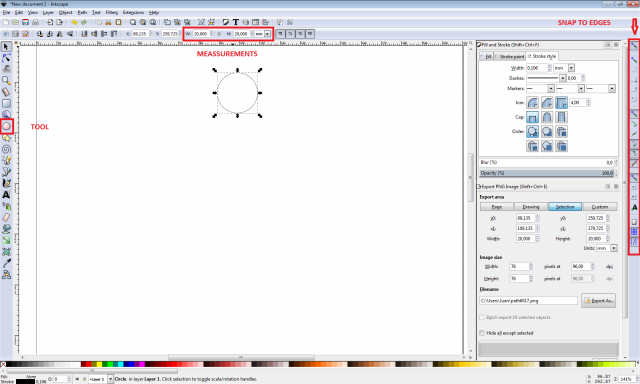Select the Tweak objects tool

(x=6, y=69)
